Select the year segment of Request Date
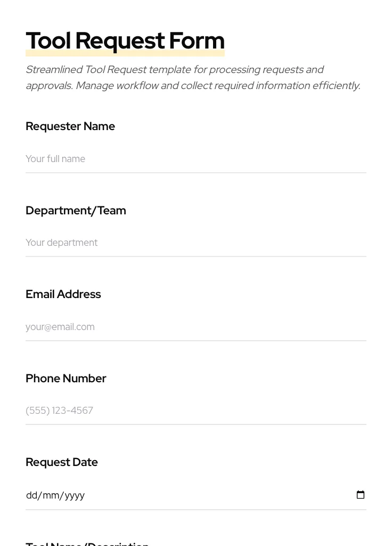The width and height of the screenshot is (392, 546). [x=75, y=495]
